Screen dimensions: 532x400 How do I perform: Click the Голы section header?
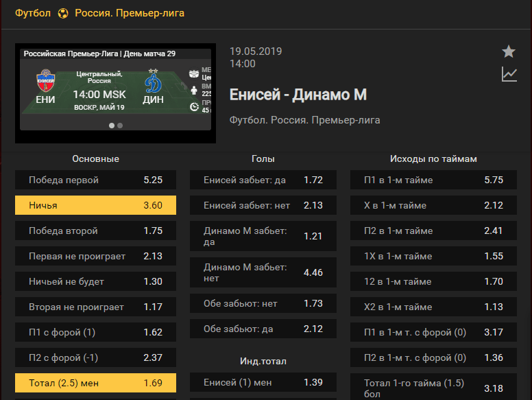click(263, 159)
